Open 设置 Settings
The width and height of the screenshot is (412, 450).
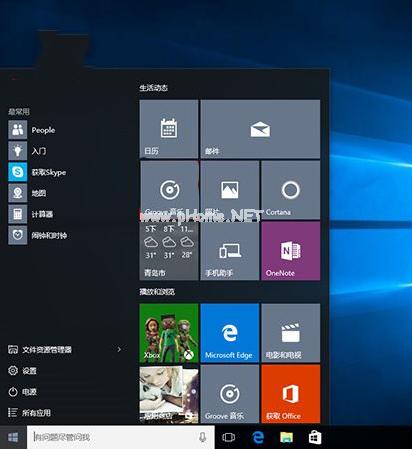tap(22, 370)
